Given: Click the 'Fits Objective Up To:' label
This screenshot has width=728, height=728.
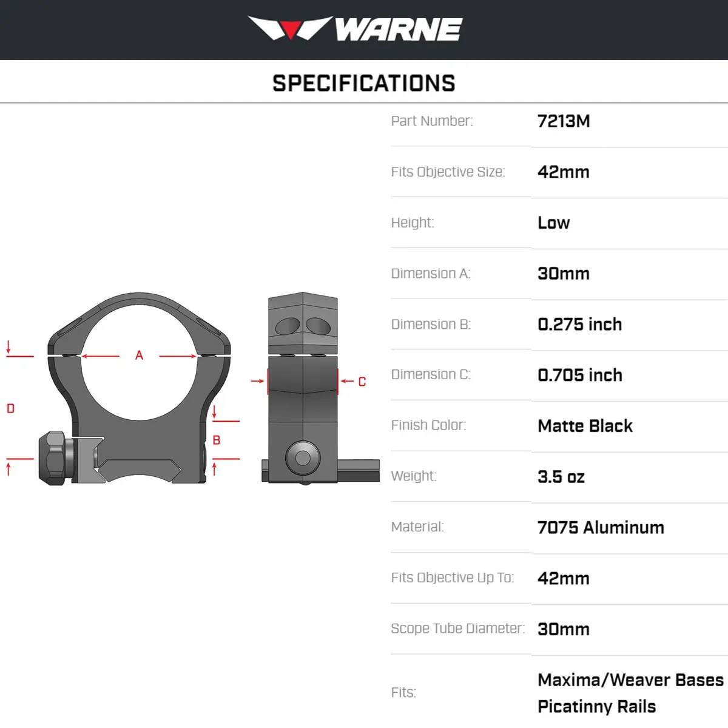Looking at the screenshot, I should pyautogui.click(x=452, y=578).
